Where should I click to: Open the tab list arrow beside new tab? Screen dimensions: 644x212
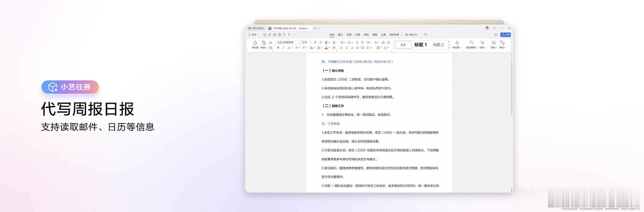coord(319,29)
